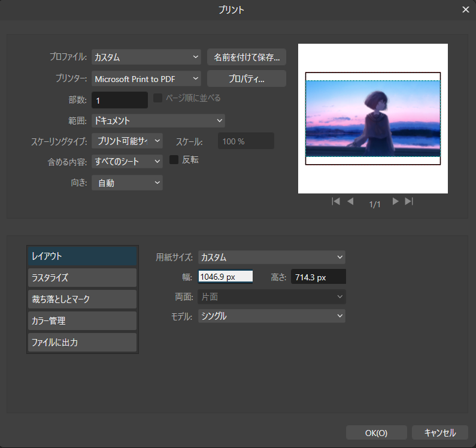Open the プロファイル dropdown
The height and width of the screenshot is (448, 476).
click(x=146, y=57)
